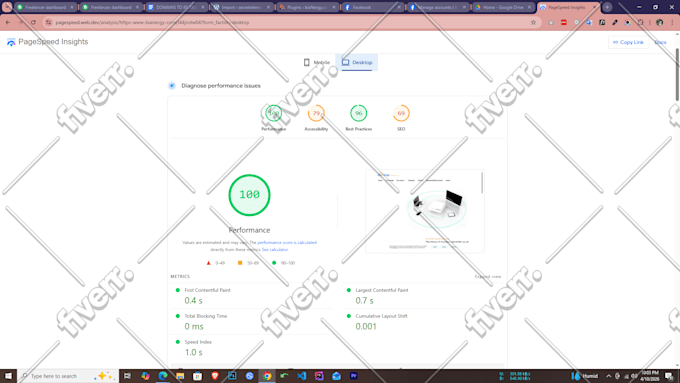Open the 'See calculator' link
The image size is (680, 383).
[x=275, y=249]
